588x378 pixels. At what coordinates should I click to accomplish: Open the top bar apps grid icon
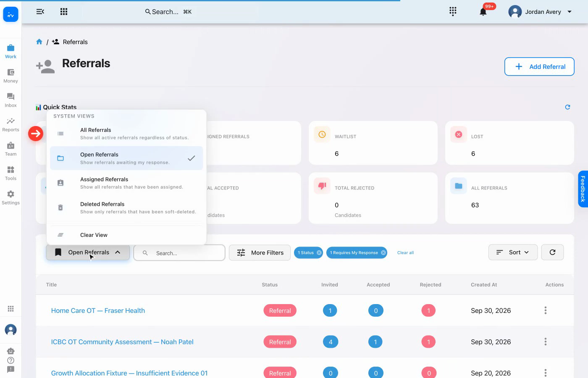click(64, 12)
